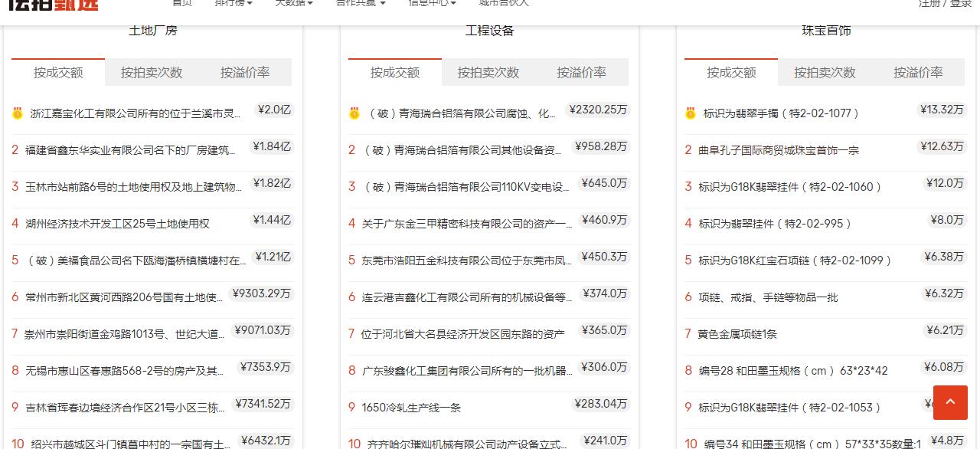Open 编号28 和田墨玉 63*23*42 listing
The image size is (980, 449).
(x=793, y=371)
